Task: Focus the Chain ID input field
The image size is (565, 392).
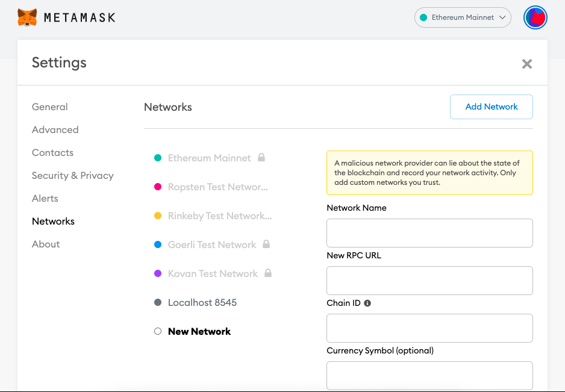Action: [429, 328]
